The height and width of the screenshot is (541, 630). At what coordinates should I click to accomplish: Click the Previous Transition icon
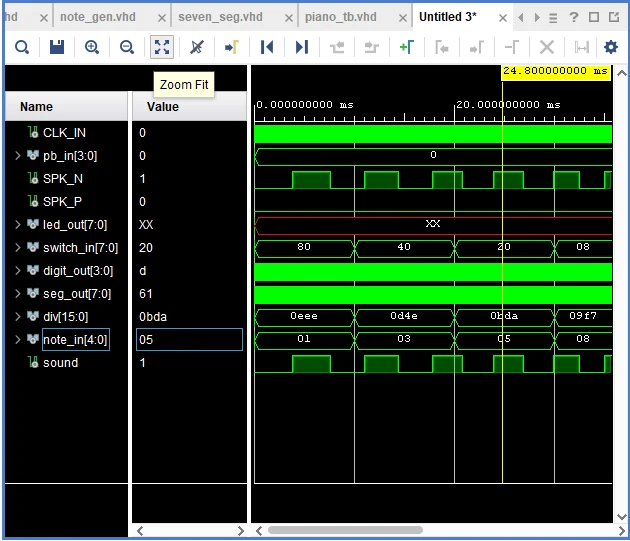(x=337, y=47)
